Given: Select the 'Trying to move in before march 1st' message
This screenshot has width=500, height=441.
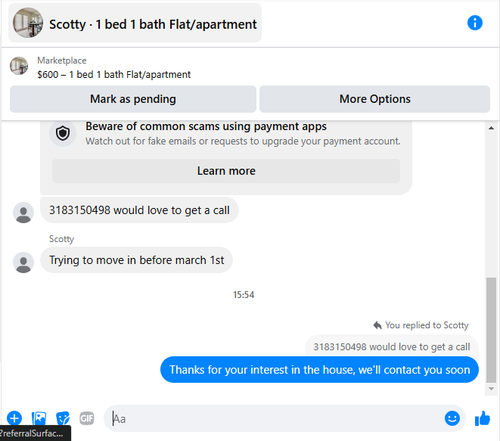Looking at the screenshot, I should (x=136, y=260).
